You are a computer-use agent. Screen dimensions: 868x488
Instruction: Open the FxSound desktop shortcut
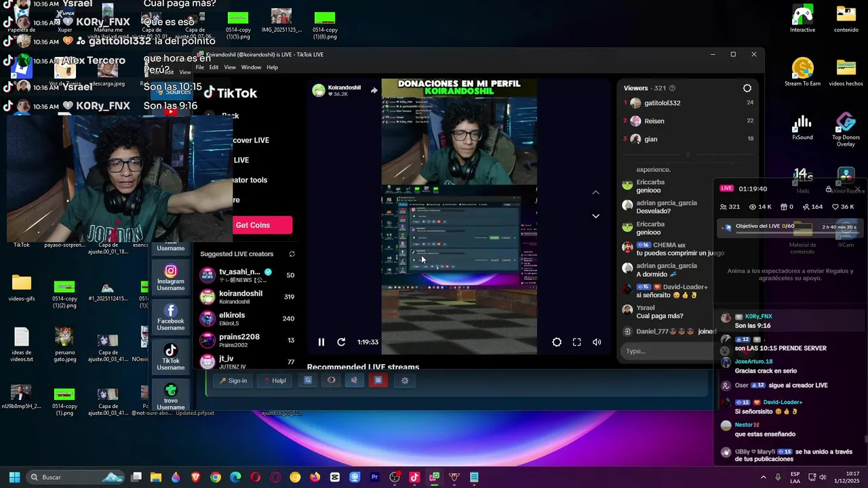[x=803, y=126]
